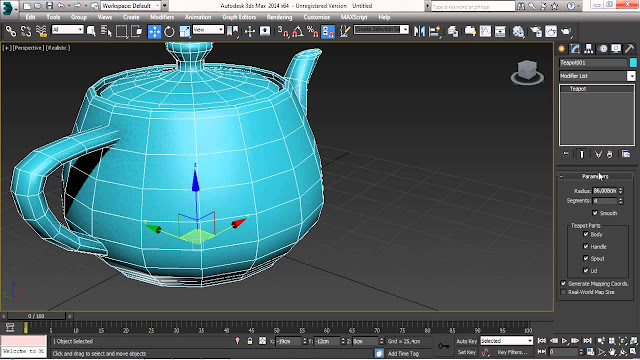This screenshot has width=640, height=360.
Task: Toggle the Percent Snap icon
Action: [x=313, y=31]
